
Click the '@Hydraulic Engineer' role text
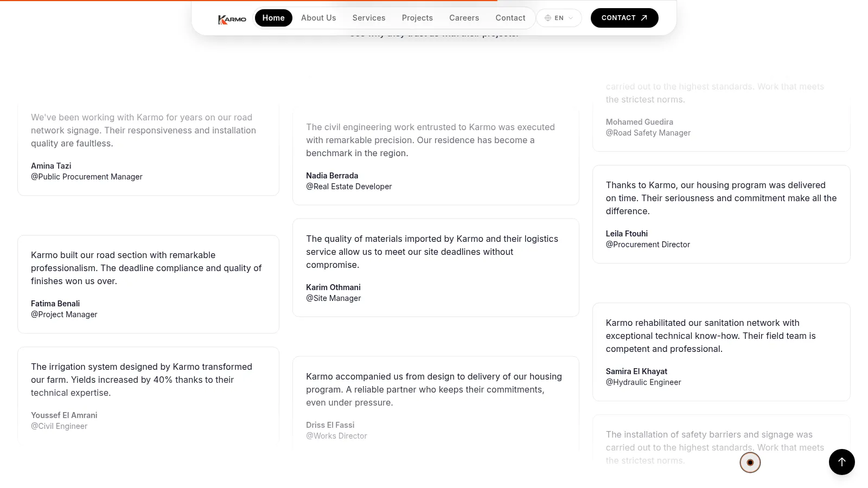point(643,382)
